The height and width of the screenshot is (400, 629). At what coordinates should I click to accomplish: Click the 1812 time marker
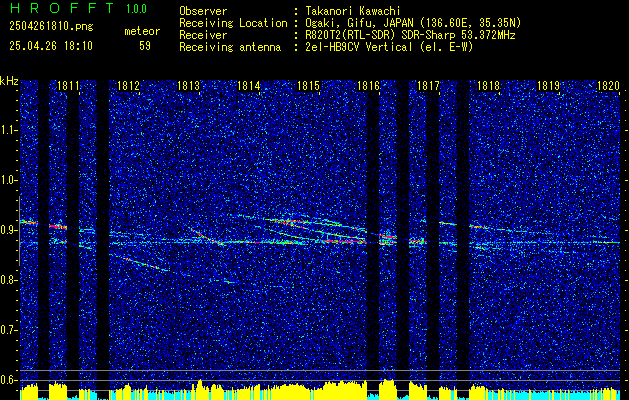click(x=128, y=86)
